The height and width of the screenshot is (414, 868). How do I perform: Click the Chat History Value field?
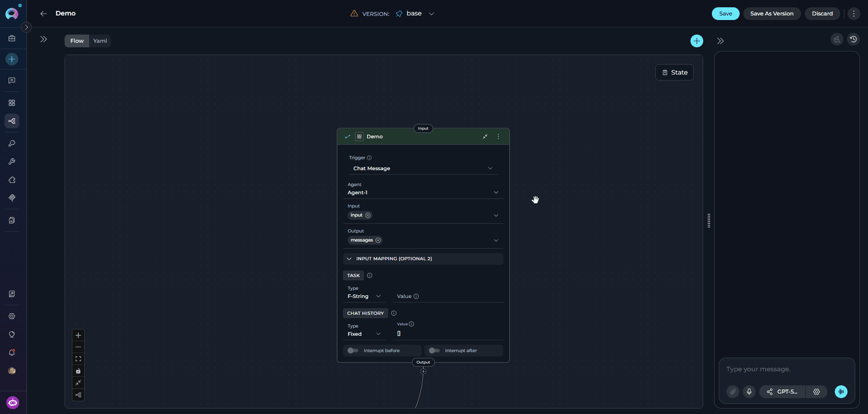(448, 334)
